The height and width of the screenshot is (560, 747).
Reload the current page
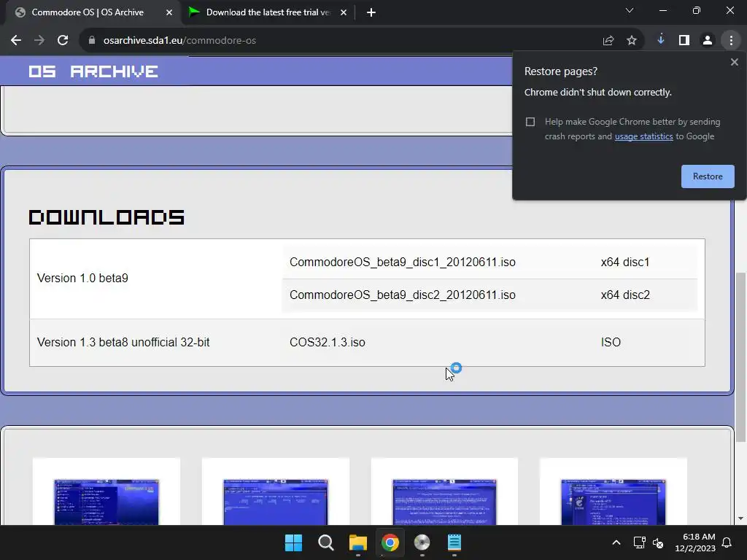[63, 41]
